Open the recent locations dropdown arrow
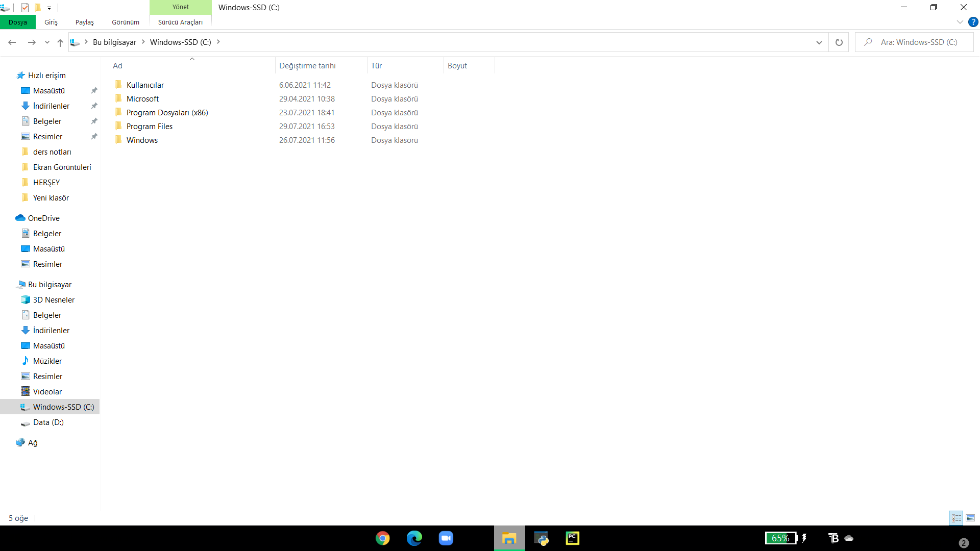This screenshot has width=980, height=551. point(47,42)
